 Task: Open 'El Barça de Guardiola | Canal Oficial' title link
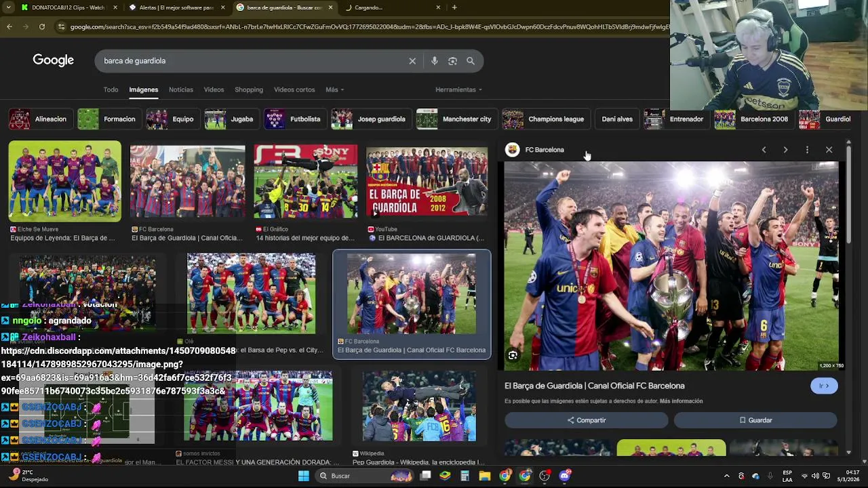tap(595, 386)
